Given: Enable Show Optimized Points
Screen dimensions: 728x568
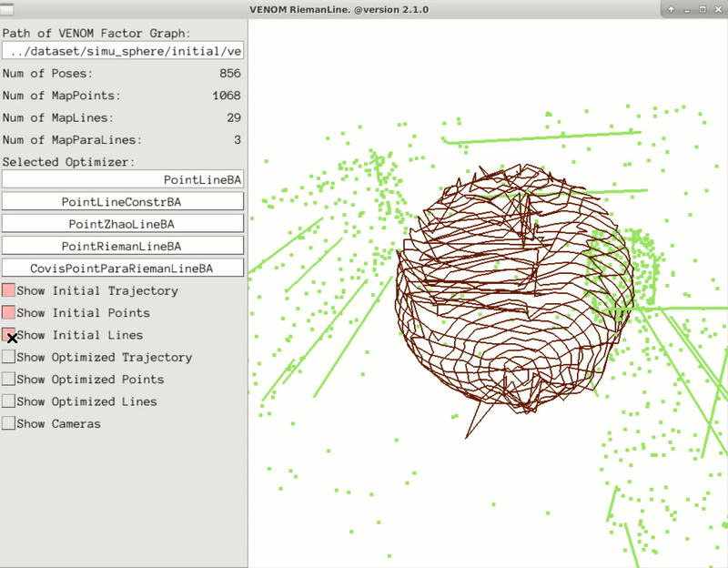Looking at the screenshot, I should (x=9, y=380).
